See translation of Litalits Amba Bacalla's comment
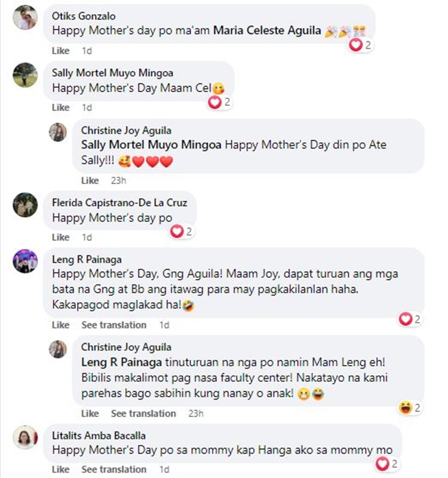Screen dimensions: 448x478 113,470
